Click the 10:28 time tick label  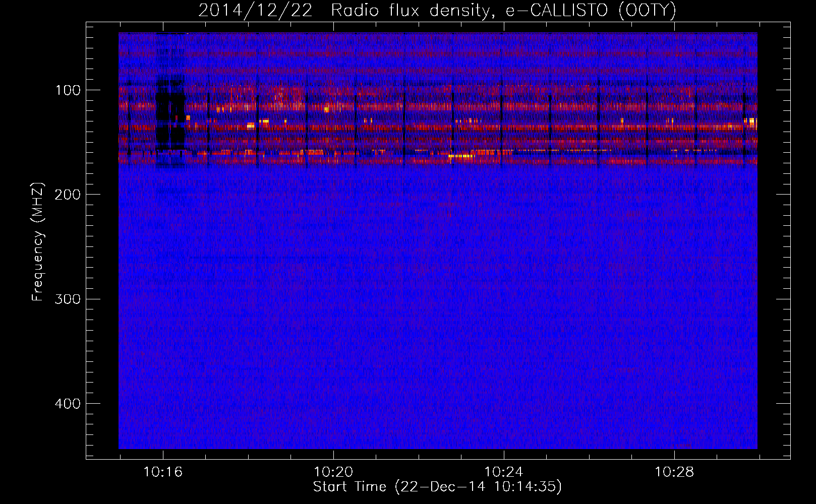[674, 472]
